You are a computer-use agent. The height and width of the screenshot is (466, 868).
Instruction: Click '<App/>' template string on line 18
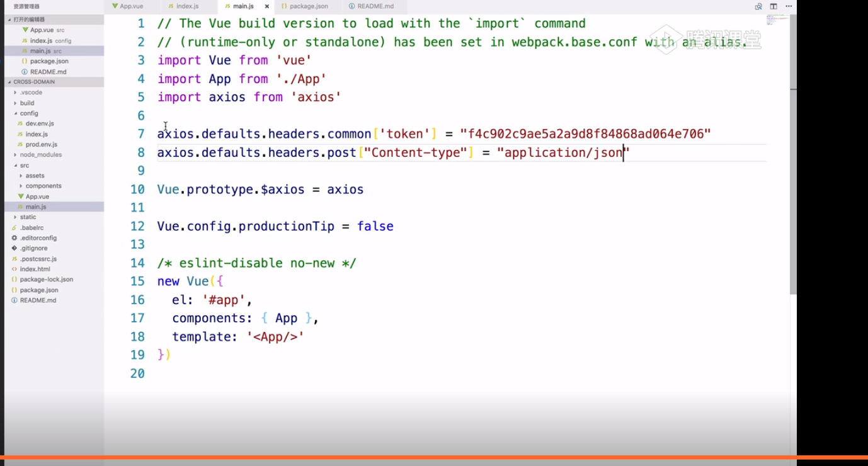(x=275, y=337)
